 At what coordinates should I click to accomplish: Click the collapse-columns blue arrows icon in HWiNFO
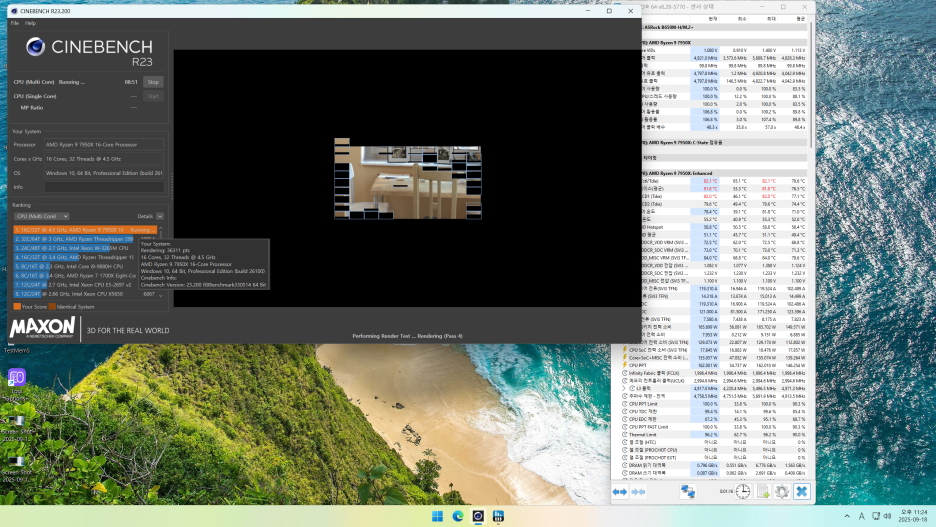click(x=638, y=492)
